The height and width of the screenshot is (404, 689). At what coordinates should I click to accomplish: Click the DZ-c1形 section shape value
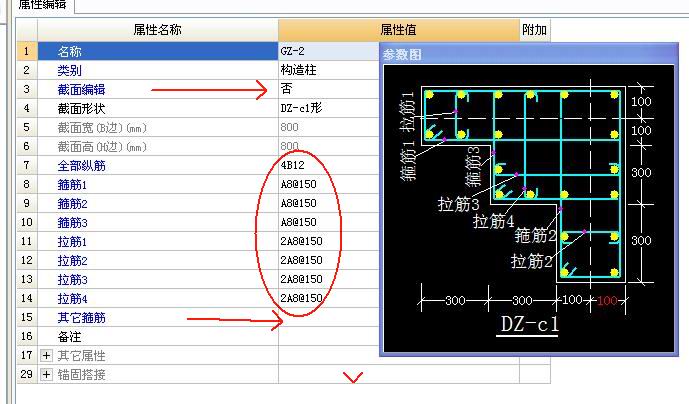point(301,108)
